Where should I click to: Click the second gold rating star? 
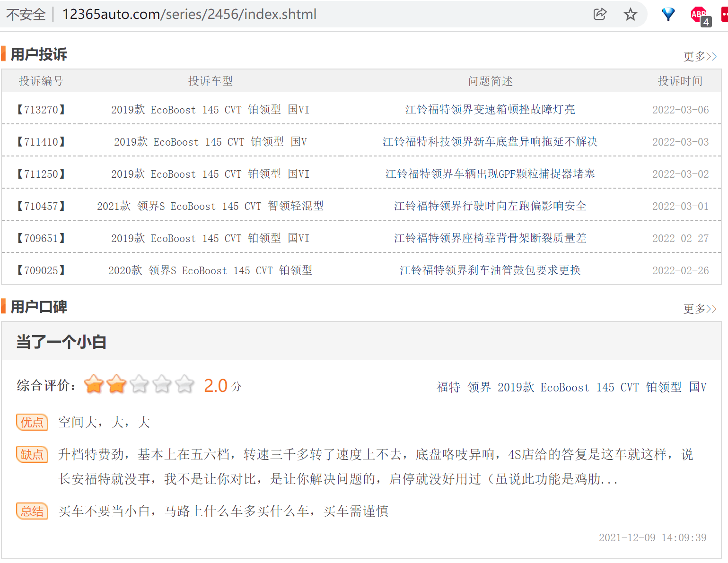click(116, 384)
